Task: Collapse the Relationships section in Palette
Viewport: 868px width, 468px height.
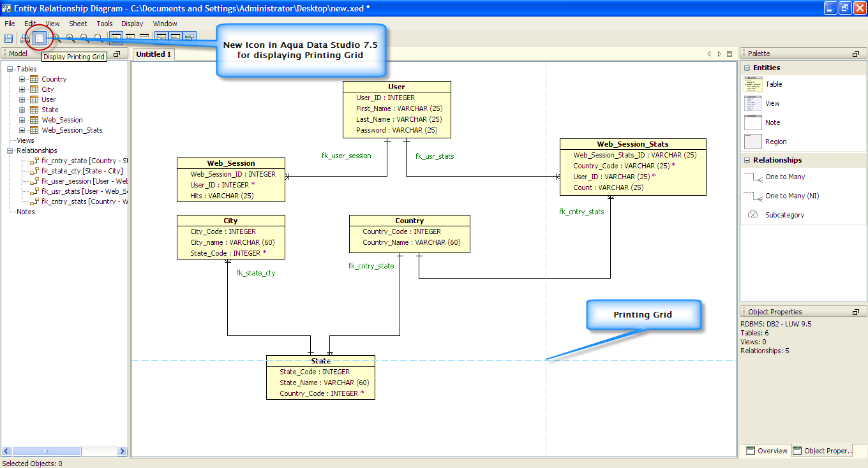Action: 747,160
